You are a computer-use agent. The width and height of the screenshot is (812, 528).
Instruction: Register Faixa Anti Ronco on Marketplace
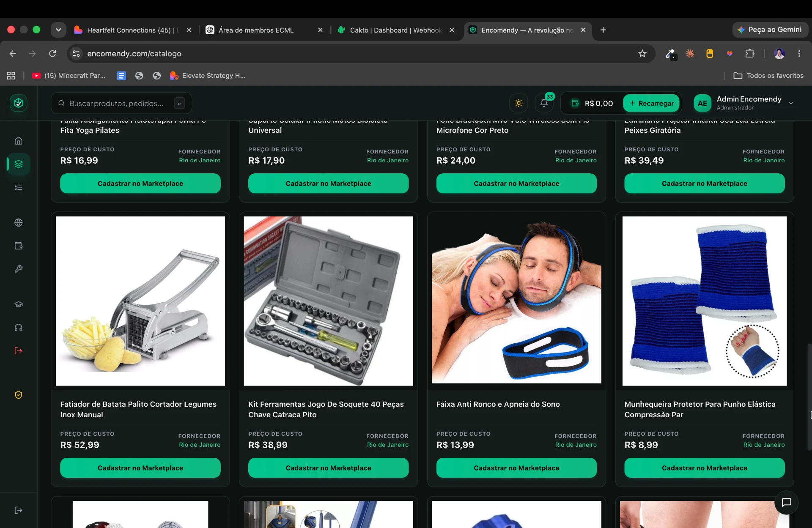click(516, 468)
